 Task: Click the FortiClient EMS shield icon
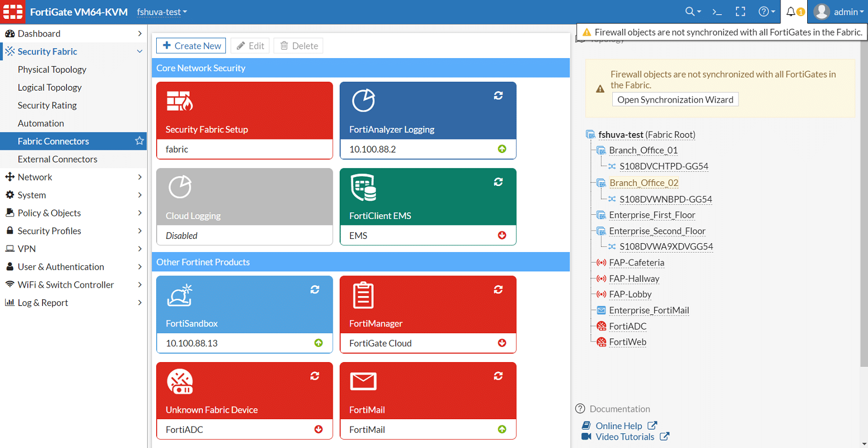363,188
